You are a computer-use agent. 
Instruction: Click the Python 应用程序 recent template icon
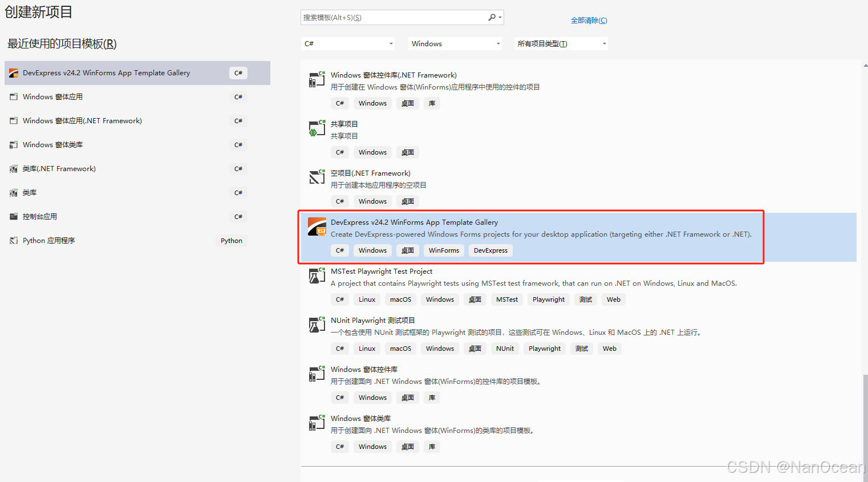[x=14, y=241]
